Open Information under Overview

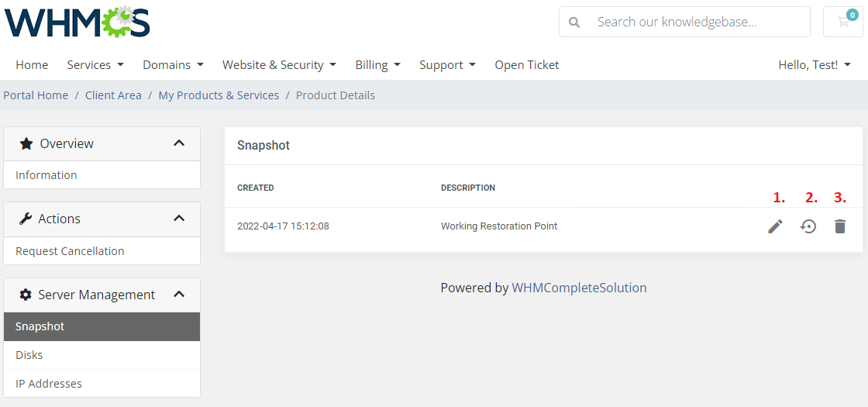(102, 175)
